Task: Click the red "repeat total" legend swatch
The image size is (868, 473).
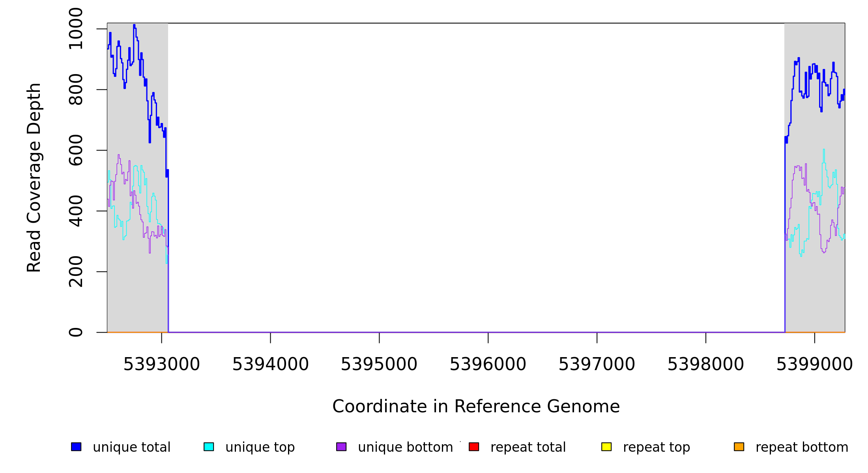Action: click(474, 447)
